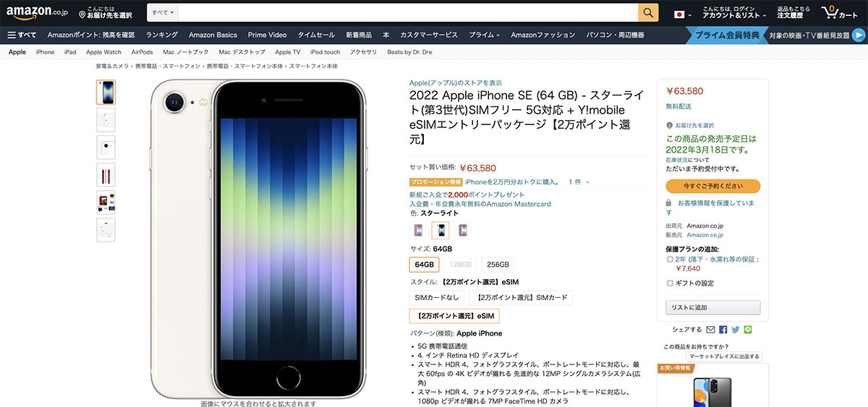Share the product via Facebook icon
Screen dimensions: 868x407
(723, 330)
